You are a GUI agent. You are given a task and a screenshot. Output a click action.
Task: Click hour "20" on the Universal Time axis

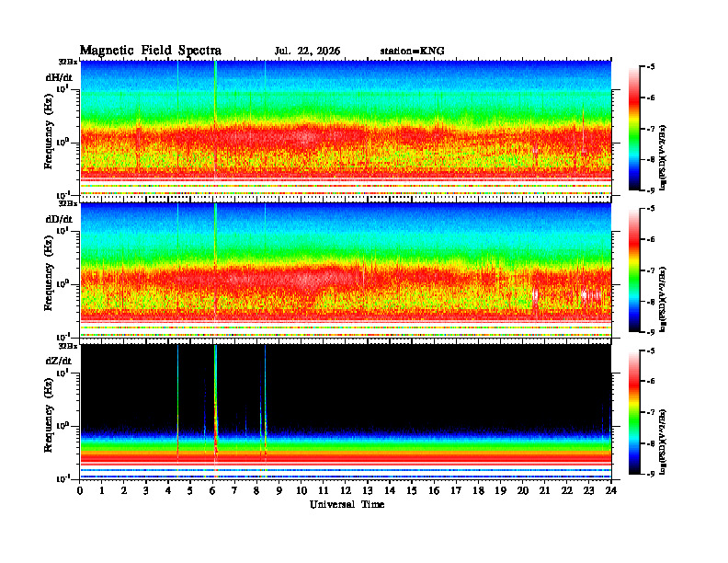(x=522, y=490)
